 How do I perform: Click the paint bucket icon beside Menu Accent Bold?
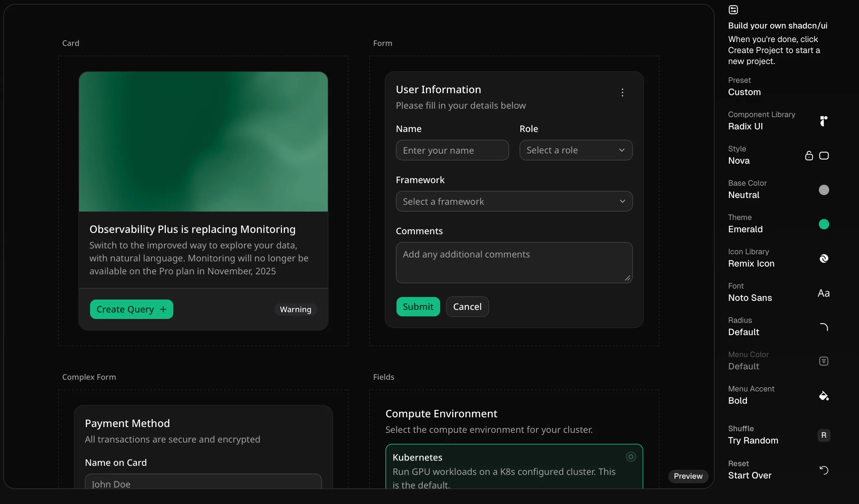pyautogui.click(x=824, y=396)
